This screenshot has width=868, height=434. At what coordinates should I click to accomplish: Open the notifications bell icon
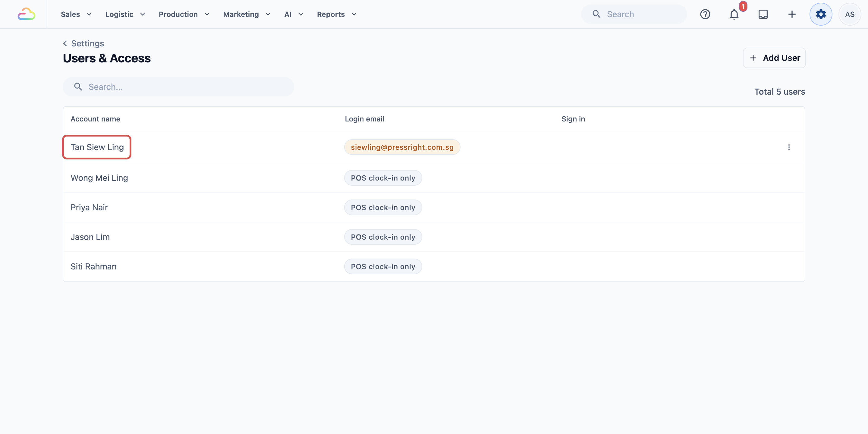[x=734, y=14]
